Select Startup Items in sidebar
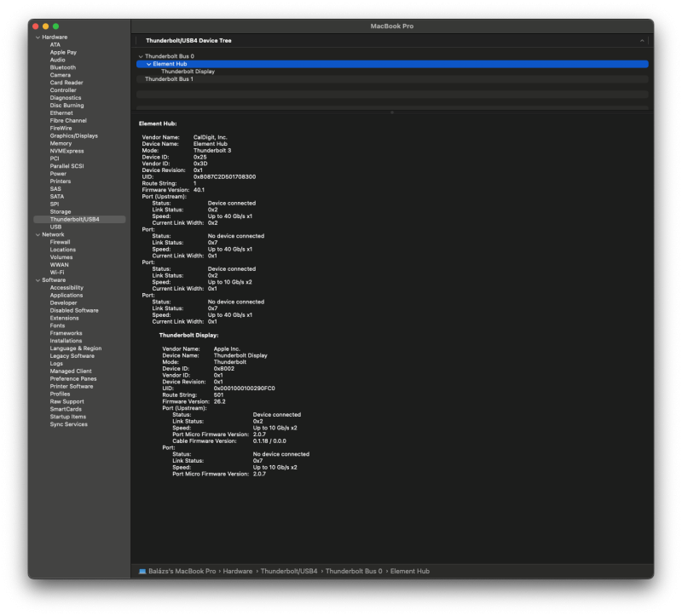This screenshot has height=616, width=682. coord(68,417)
